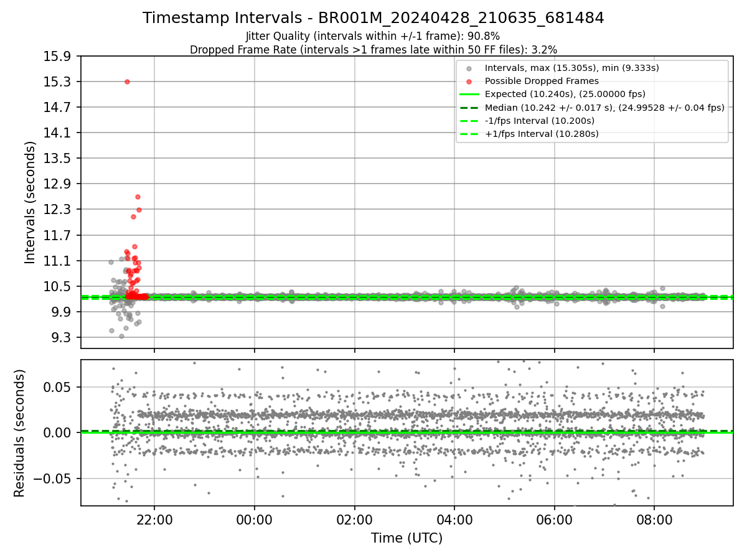Click the highest red outlier point near 15.3 seconds

[x=127, y=82]
